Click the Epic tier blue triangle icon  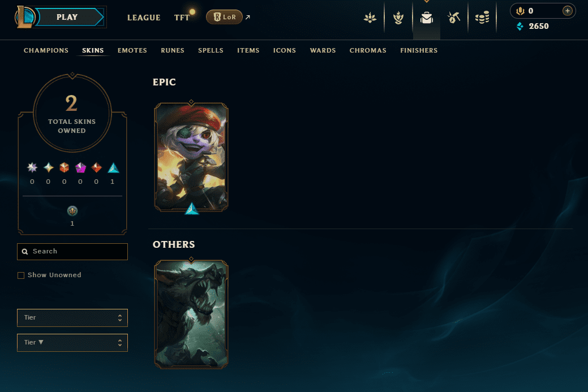(x=113, y=168)
